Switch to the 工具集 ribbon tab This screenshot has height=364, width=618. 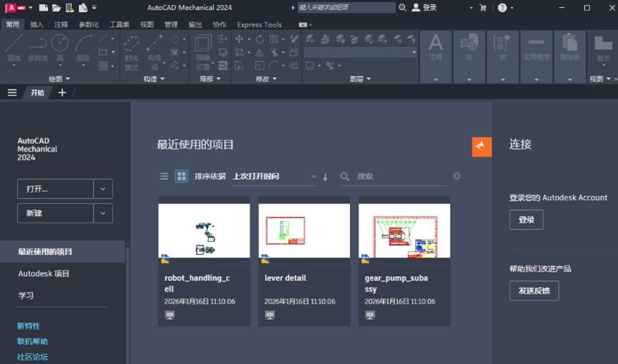click(119, 24)
